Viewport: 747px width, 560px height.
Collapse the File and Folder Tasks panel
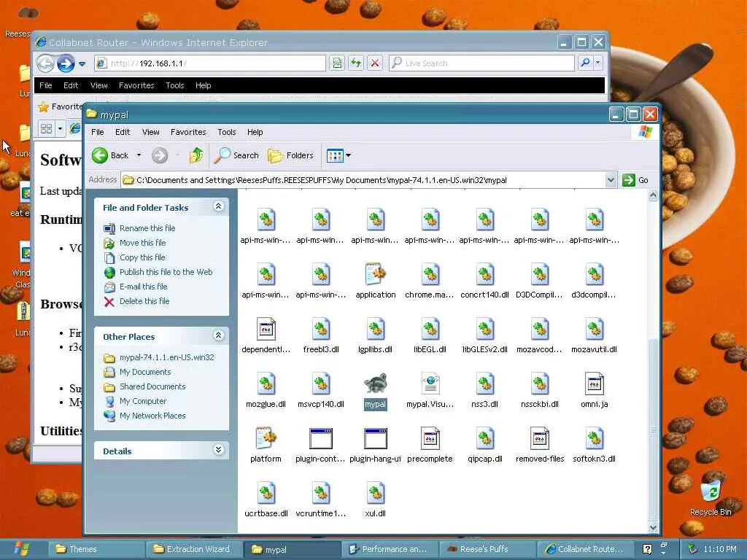pos(219,206)
